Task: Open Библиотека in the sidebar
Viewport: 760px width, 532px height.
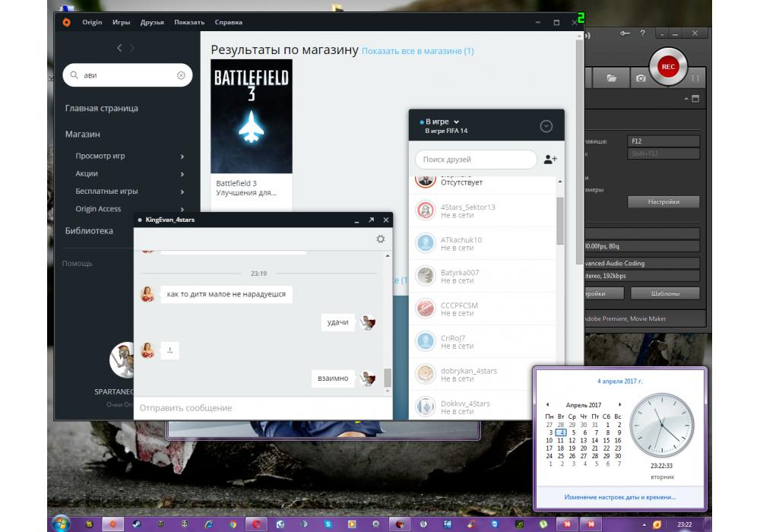Action: click(x=89, y=230)
